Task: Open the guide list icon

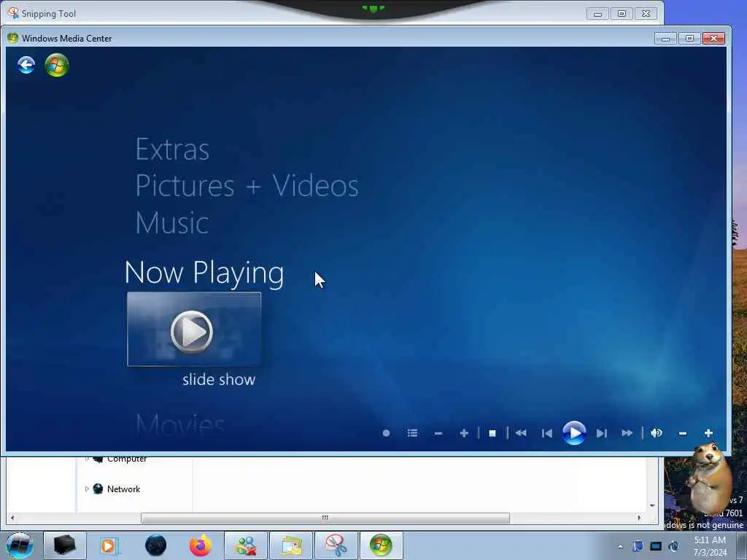Action: point(413,433)
